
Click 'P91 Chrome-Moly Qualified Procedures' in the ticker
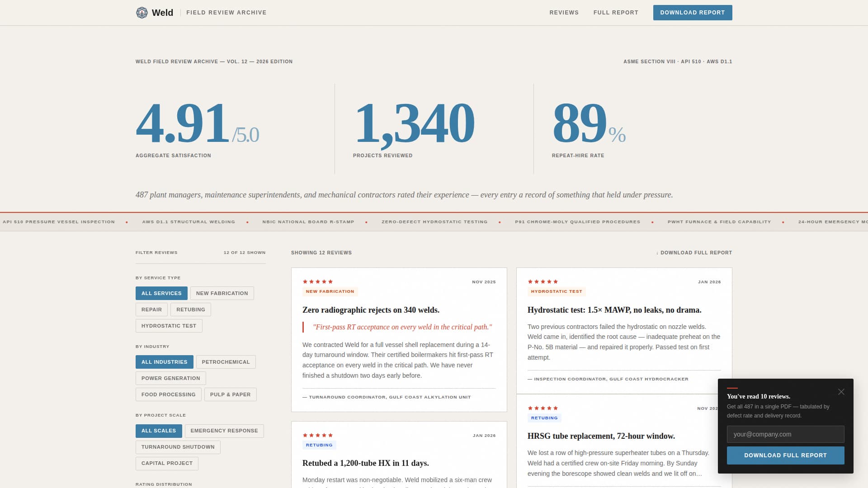coord(577,222)
